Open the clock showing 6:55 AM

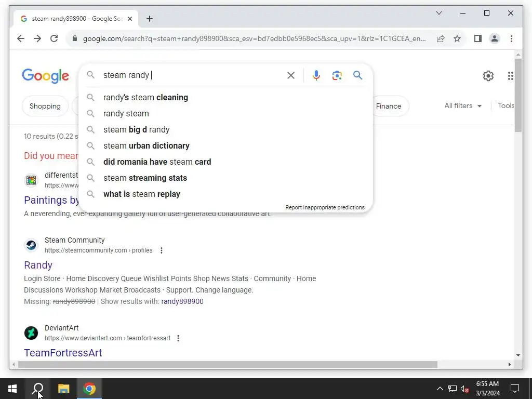[487, 389]
